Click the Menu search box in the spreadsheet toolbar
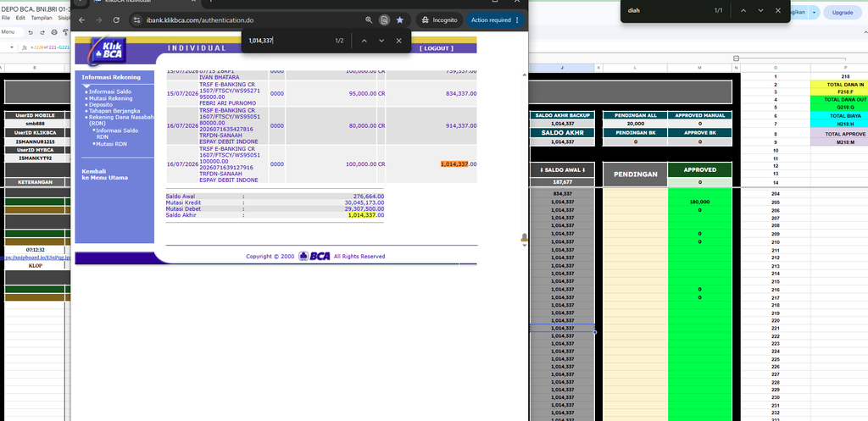 tap(11, 32)
